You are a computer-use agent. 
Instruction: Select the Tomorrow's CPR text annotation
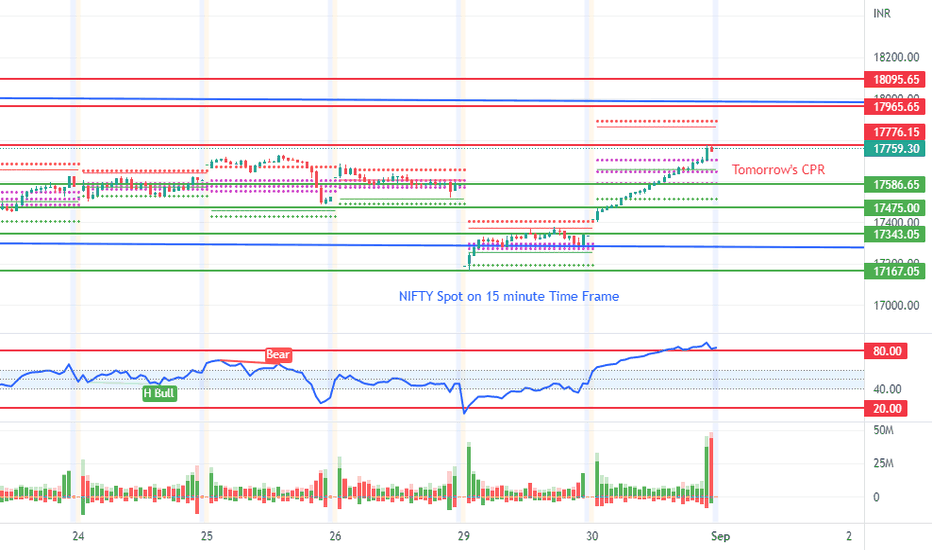click(x=778, y=170)
